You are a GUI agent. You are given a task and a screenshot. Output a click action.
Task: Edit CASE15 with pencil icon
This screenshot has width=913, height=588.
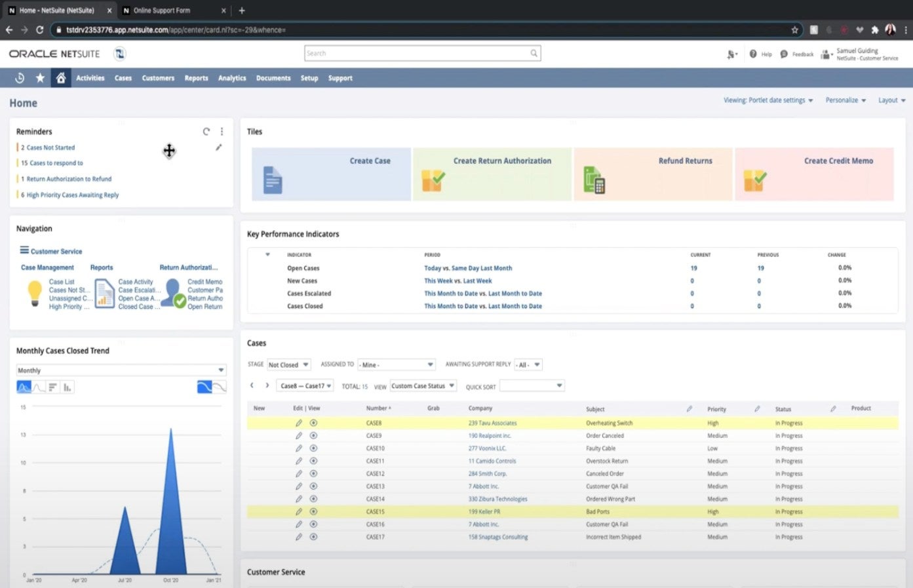pyautogui.click(x=299, y=512)
